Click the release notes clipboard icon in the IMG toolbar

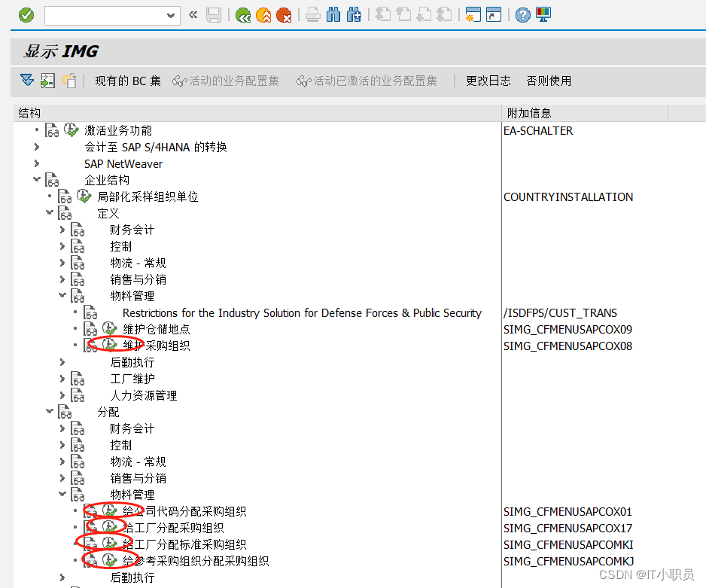[x=69, y=81]
